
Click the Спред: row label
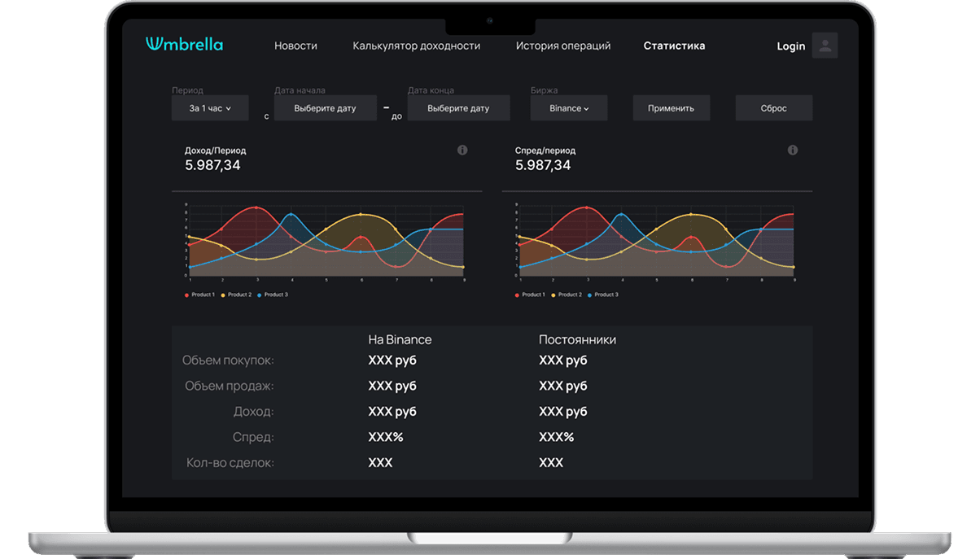253,437
